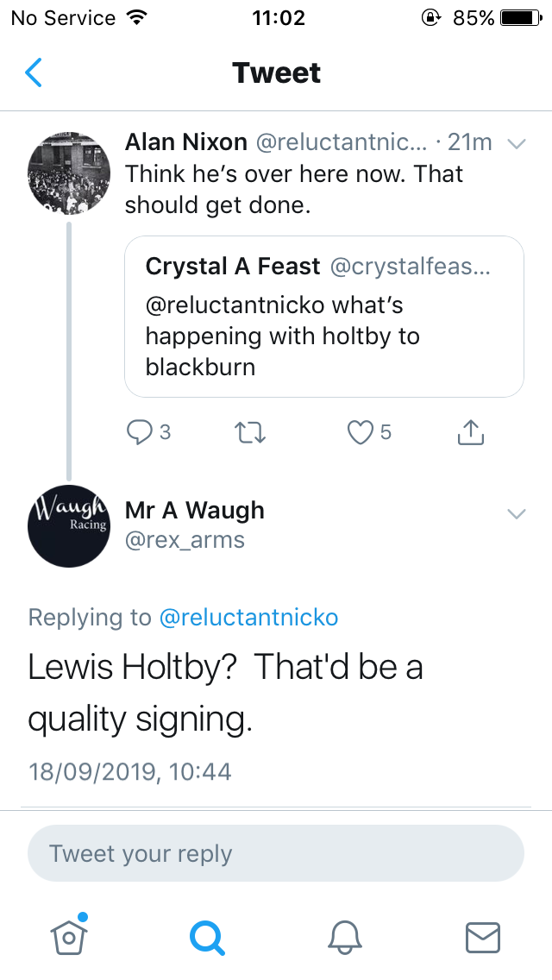The width and height of the screenshot is (552, 980).
Task: View Alan Nixon's profile picture
Action: [x=69, y=173]
